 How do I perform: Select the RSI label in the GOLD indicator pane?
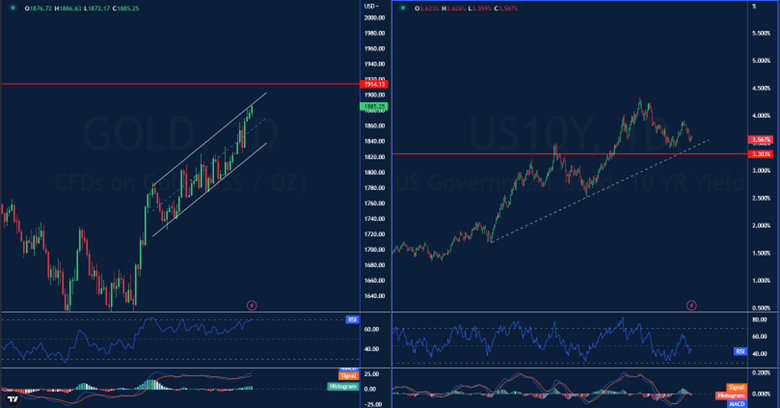coord(352,319)
